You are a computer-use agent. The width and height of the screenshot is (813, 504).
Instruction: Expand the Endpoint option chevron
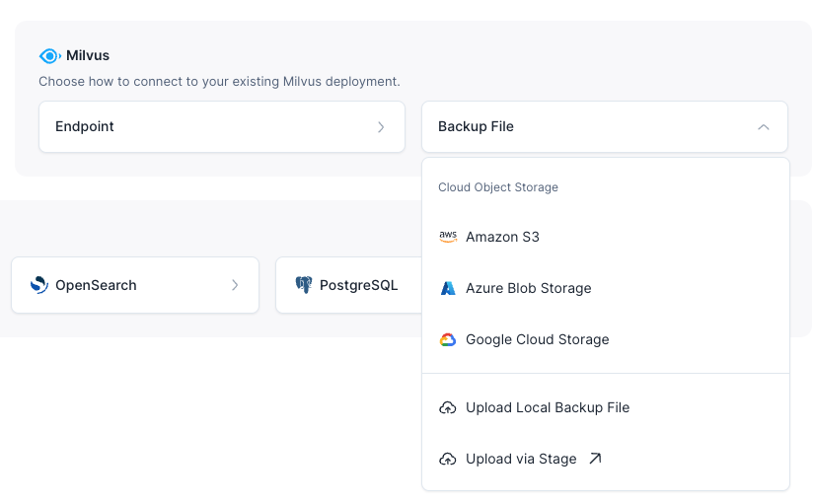click(381, 127)
